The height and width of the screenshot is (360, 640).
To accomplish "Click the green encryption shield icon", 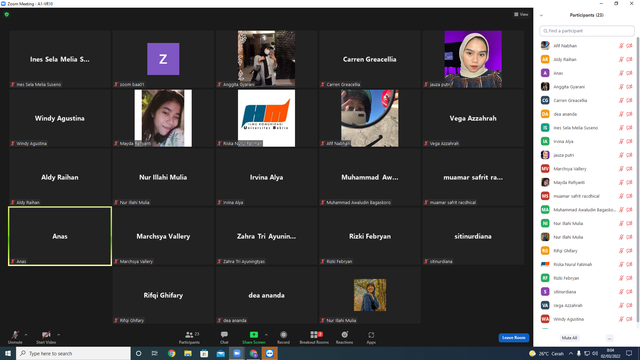I will [x=7, y=14].
